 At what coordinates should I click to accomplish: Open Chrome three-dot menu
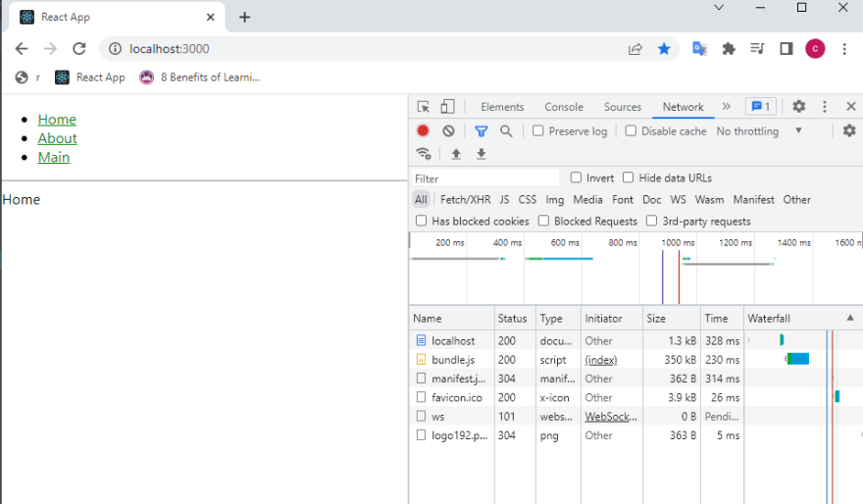[x=844, y=49]
